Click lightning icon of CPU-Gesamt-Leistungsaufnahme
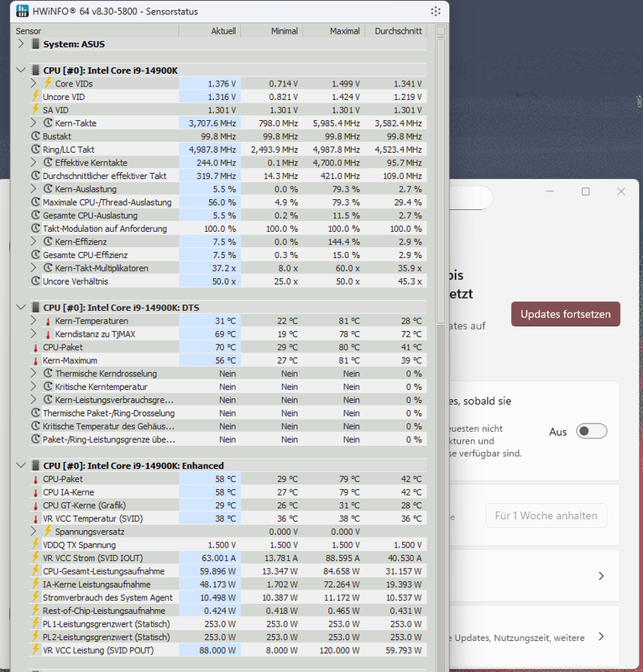This screenshot has height=672, width=643. coord(35,570)
